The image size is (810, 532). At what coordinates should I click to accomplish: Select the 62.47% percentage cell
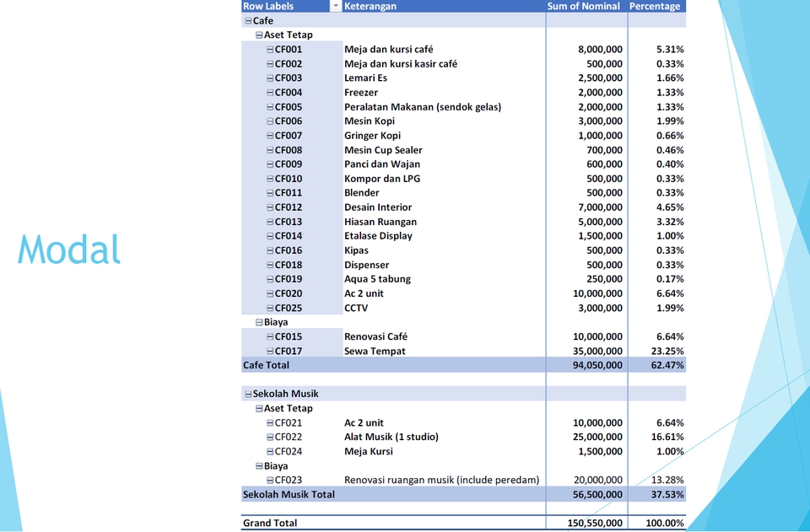click(667, 365)
